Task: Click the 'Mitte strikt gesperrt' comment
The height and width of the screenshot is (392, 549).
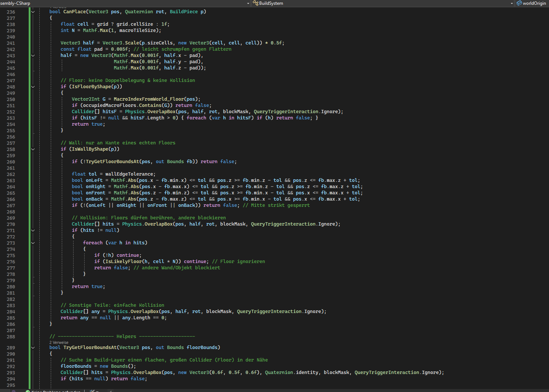Action: [x=276, y=205]
